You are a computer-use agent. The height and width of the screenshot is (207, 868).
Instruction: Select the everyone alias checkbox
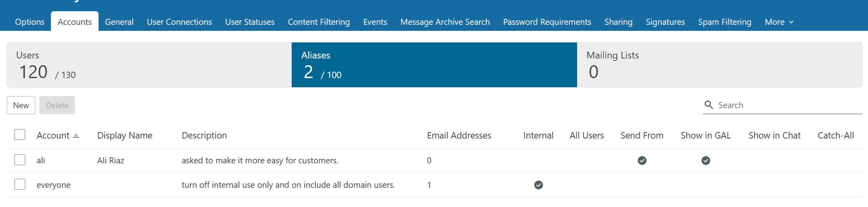pyautogui.click(x=20, y=184)
